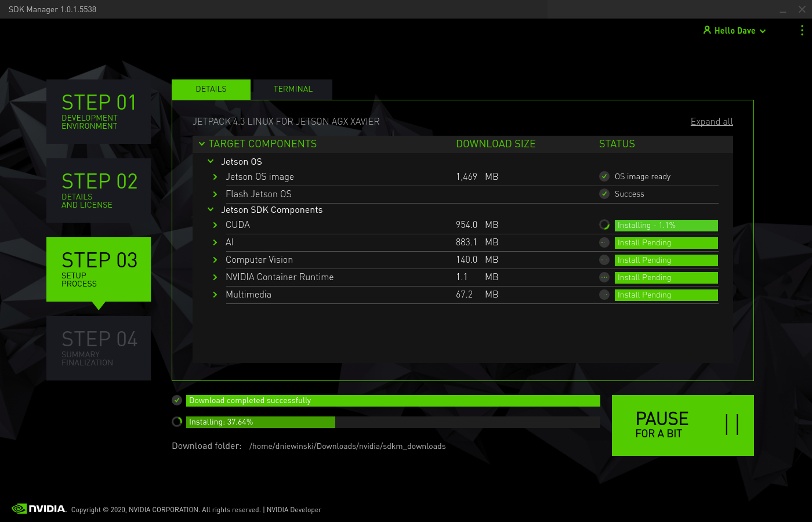Expand the Flash Jetson OS row

click(x=215, y=194)
